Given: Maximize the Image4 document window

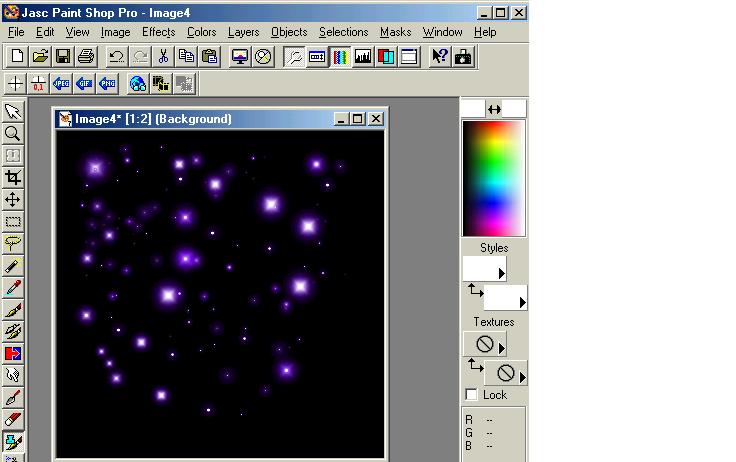Looking at the screenshot, I should pyautogui.click(x=357, y=119).
